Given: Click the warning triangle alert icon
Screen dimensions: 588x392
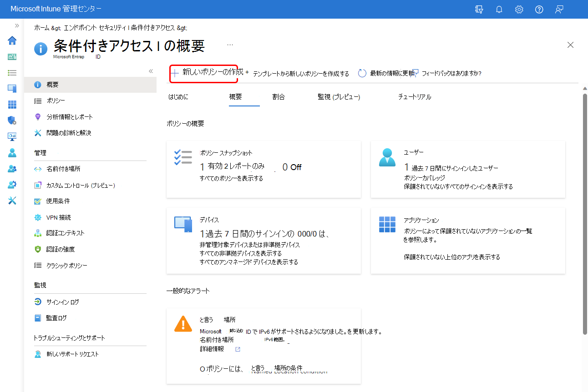Looking at the screenshot, I should click(x=183, y=323).
